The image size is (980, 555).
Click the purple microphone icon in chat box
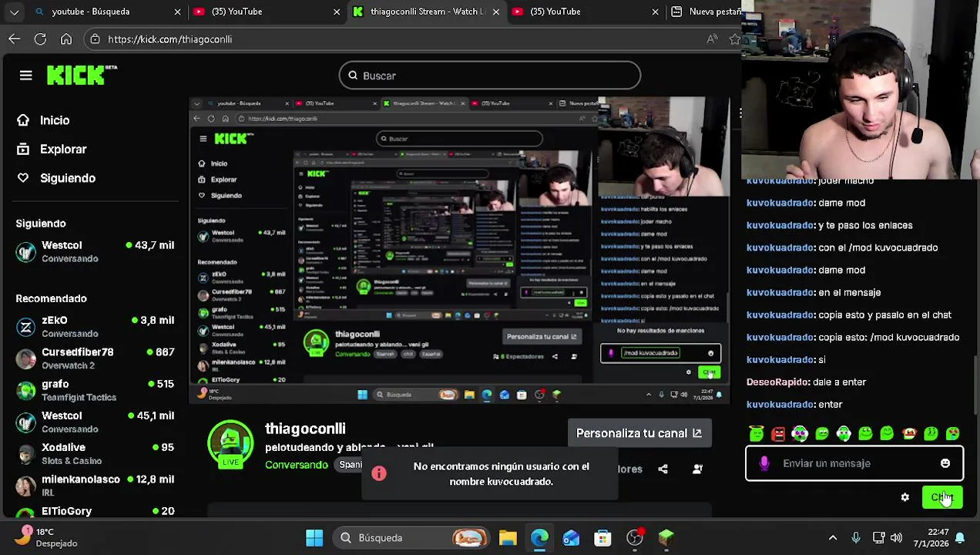764,463
